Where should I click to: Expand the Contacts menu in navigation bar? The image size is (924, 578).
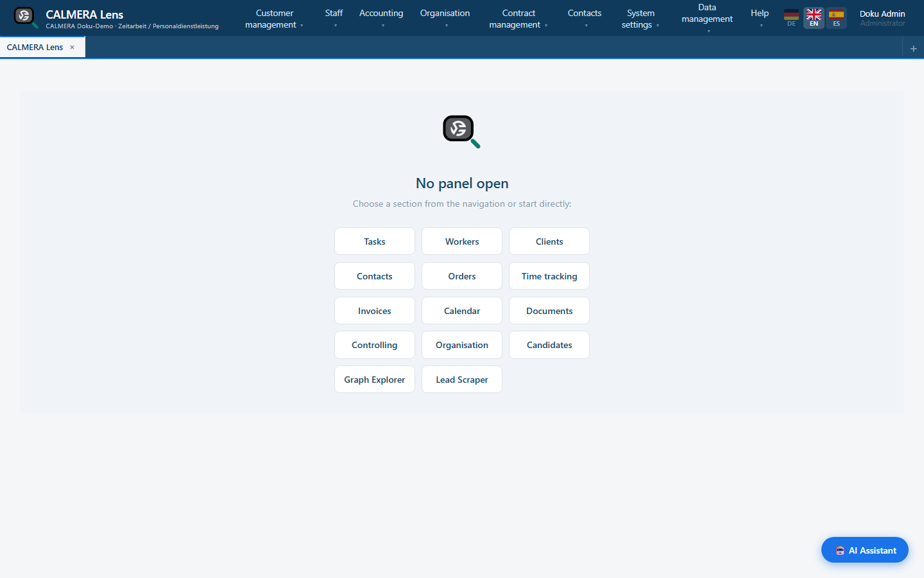click(585, 19)
